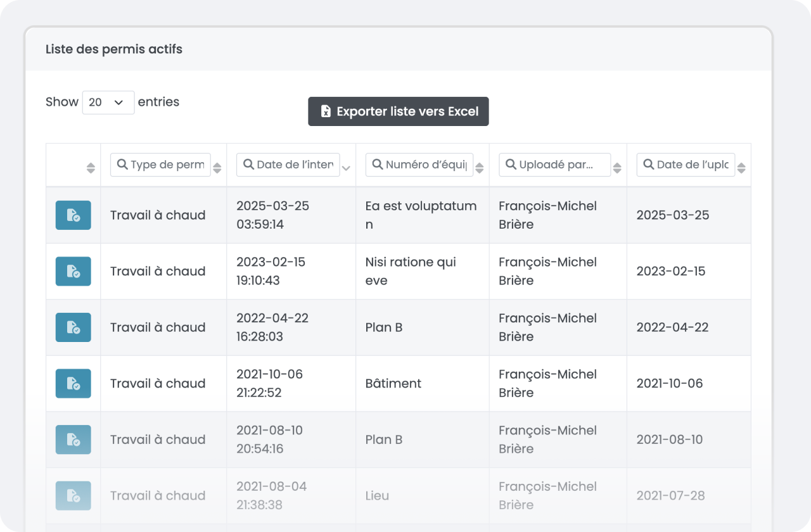811x532 pixels.
Task: Sort by the first icon column
Action: click(91, 168)
